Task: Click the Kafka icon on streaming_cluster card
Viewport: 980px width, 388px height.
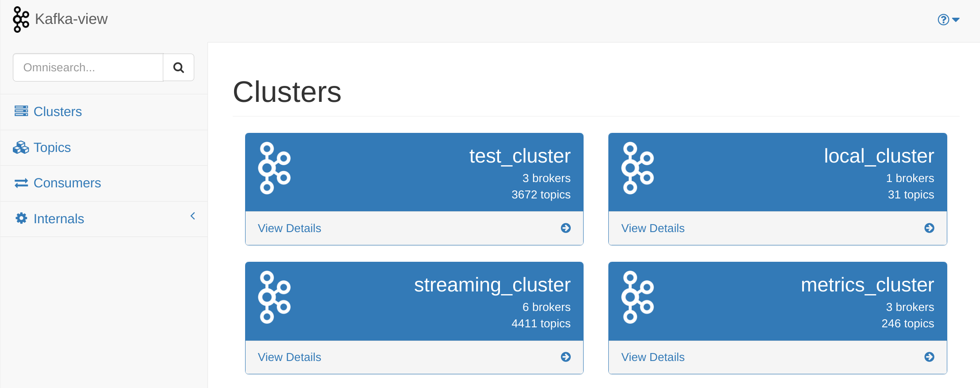Action: [x=274, y=297]
